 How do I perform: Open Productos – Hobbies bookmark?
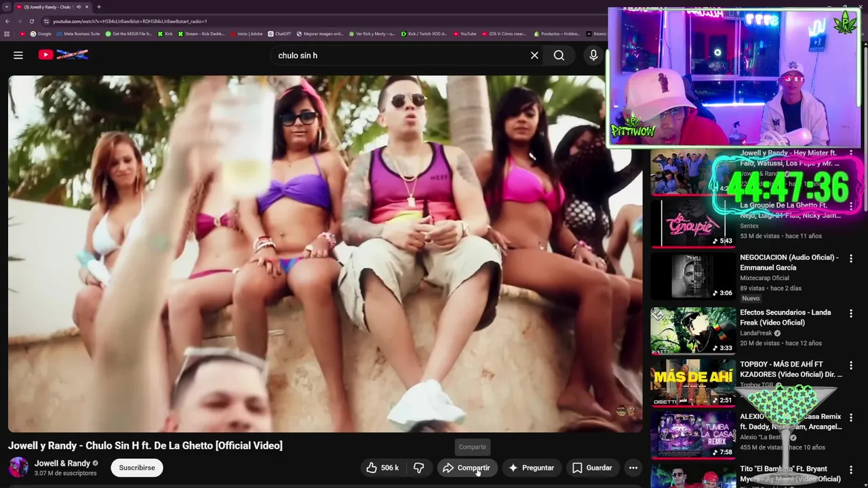pyautogui.click(x=557, y=34)
